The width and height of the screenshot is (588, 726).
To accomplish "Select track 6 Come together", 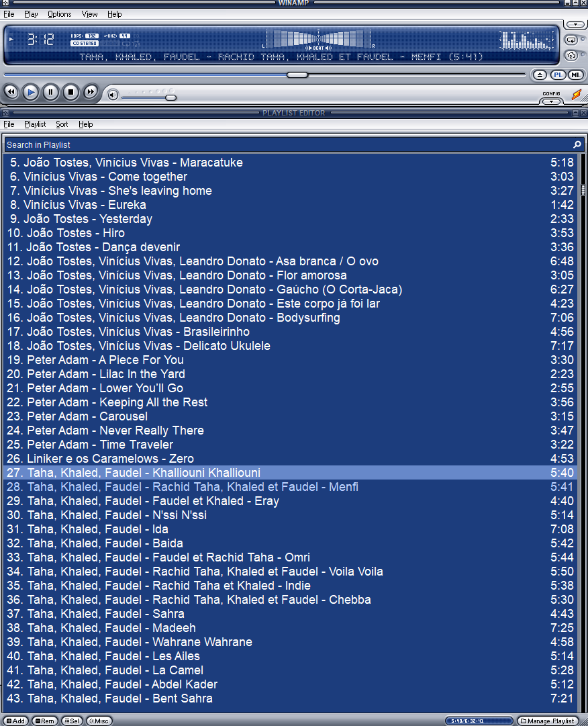I will pos(290,177).
